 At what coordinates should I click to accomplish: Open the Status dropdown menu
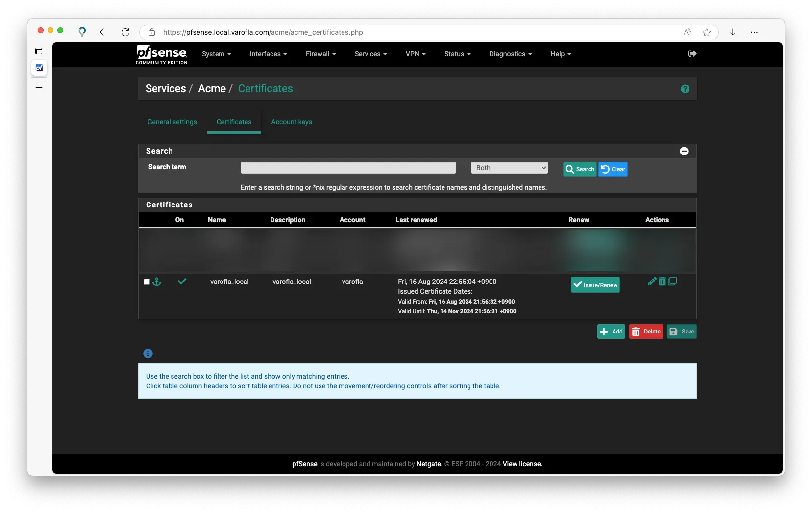click(x=457, y=54)
